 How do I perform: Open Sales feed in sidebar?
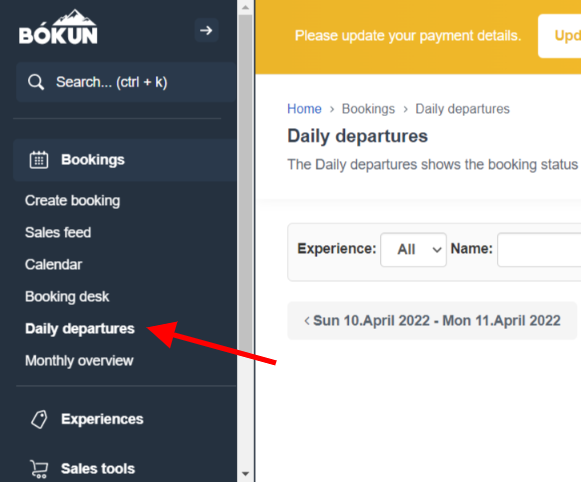point(58,233)
